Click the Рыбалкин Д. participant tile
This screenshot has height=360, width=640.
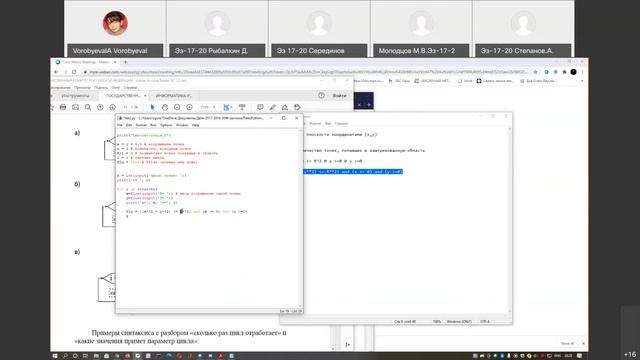217,29
